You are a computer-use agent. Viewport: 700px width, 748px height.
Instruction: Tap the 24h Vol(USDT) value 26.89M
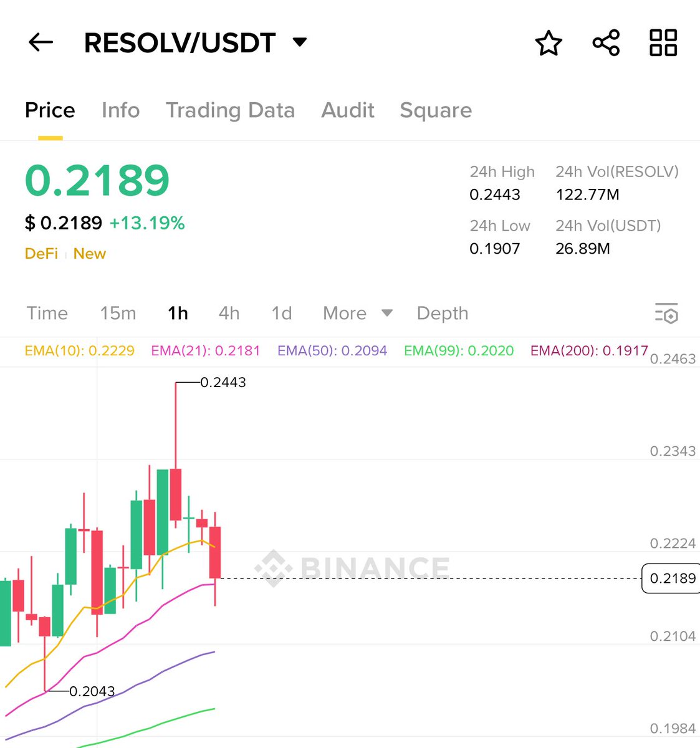click(x=583, y=249)
